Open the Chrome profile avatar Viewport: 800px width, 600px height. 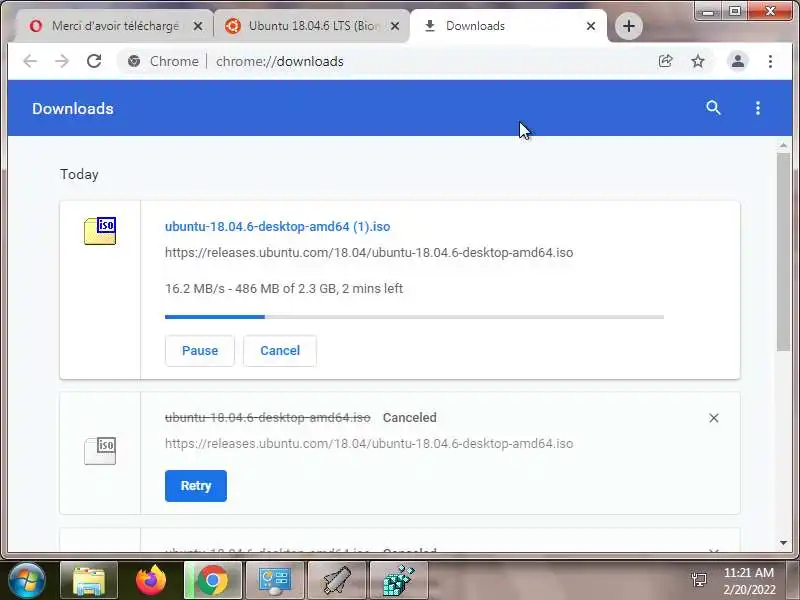(738, 61)
